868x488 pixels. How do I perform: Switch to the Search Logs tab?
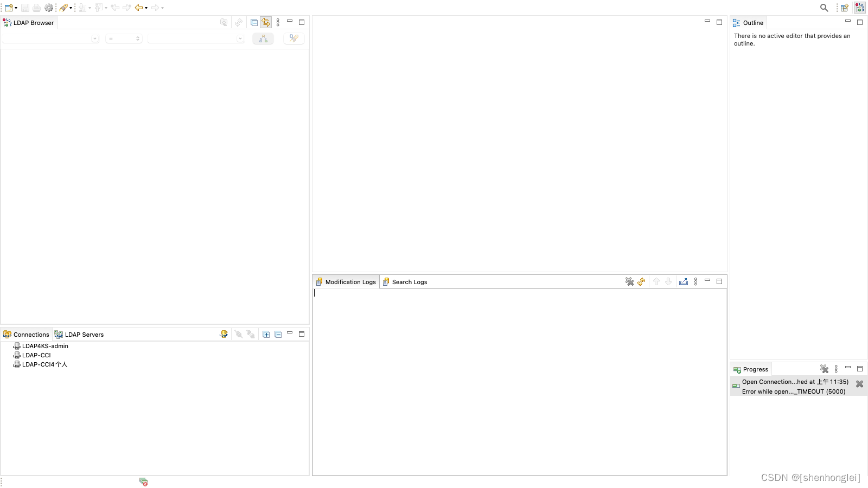point(405,282)
